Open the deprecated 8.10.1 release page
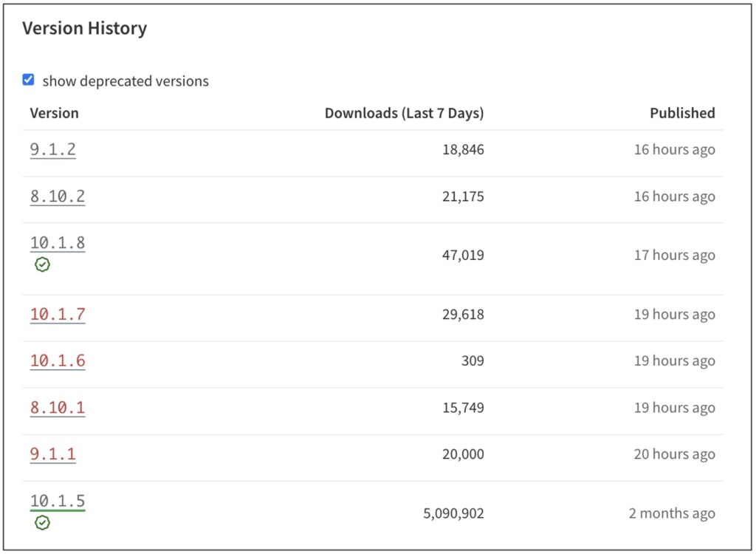The height and width of the screenshot is (554, 756). [57, 407]
